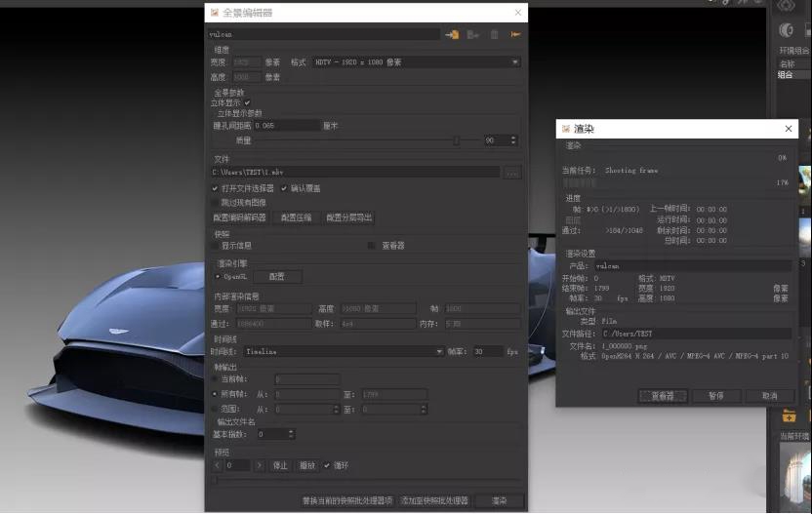This screenshot has width=812, height=514.
Task: Click the orange arrow icon at far right
Action: (x=515, y=34)
